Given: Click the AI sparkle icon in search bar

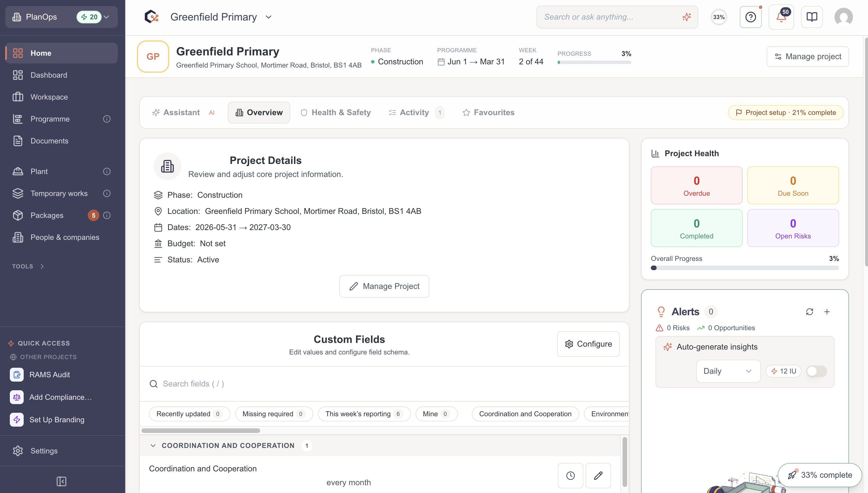Looking at the screenshot, I should click(x=686, y=17).
